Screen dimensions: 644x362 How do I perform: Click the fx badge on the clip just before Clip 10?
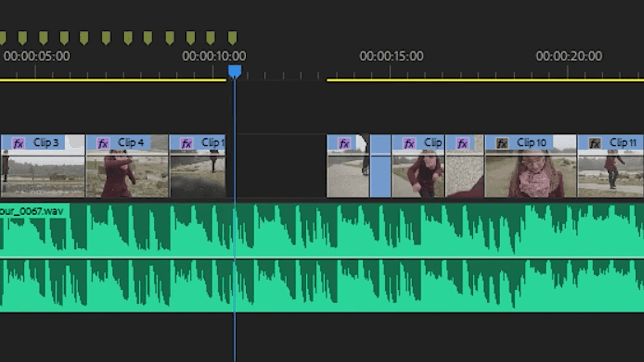(x=462, y=143)
